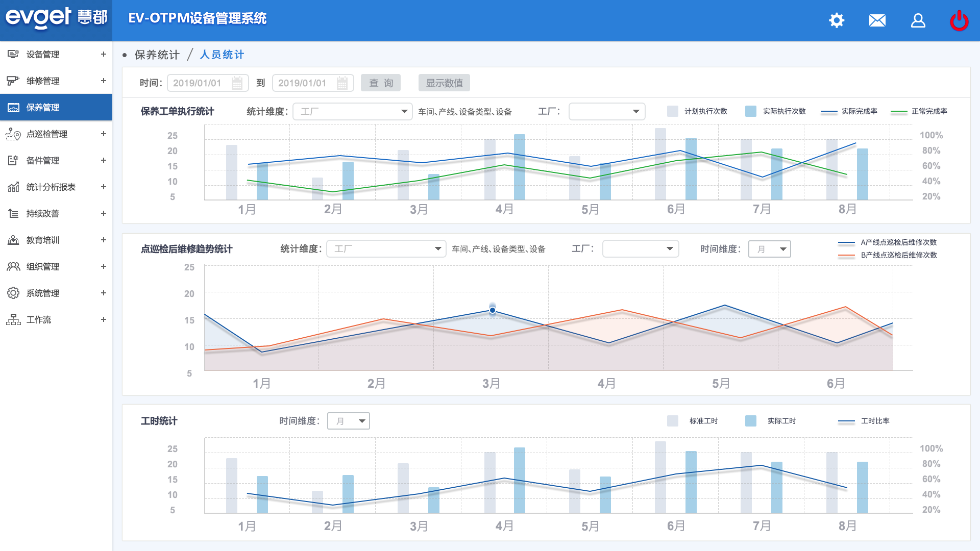Open settings gear icon in header

pos(837,20)
